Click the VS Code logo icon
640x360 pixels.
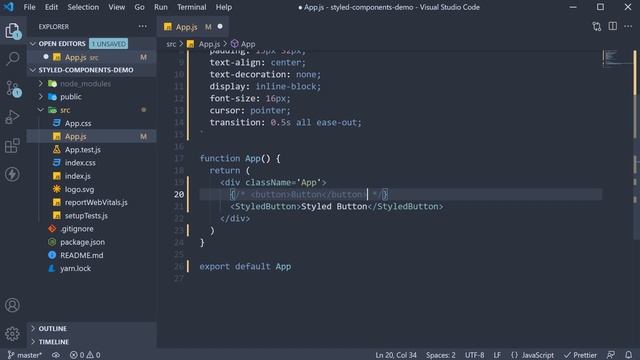coord(9,7)
